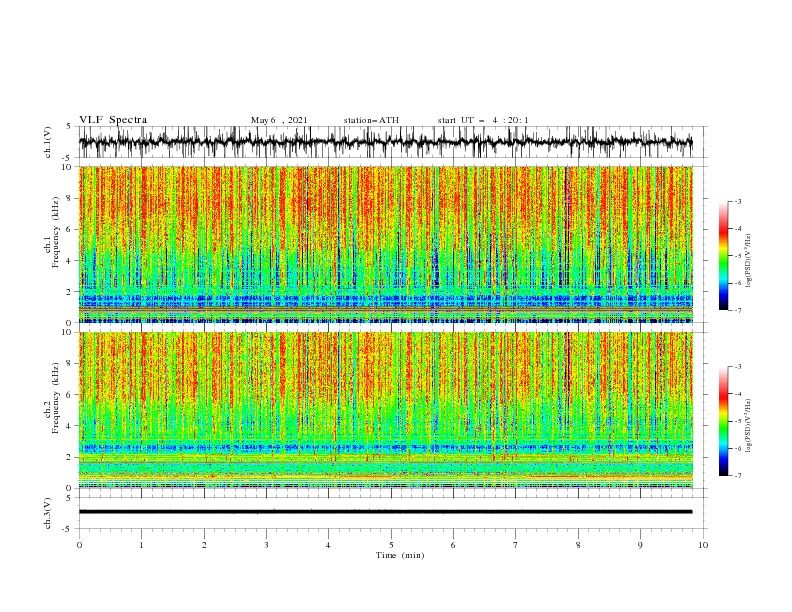Viewport: 792px width, 612px height.
Task: Click the "10" kHz tick of ch.2 spectrogram
Action: pos(68,332)
